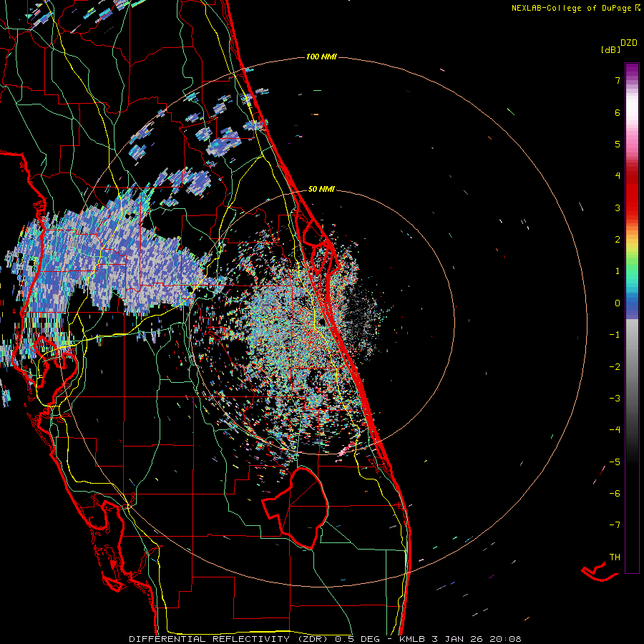Click the DZD legend title

(629, 43)
